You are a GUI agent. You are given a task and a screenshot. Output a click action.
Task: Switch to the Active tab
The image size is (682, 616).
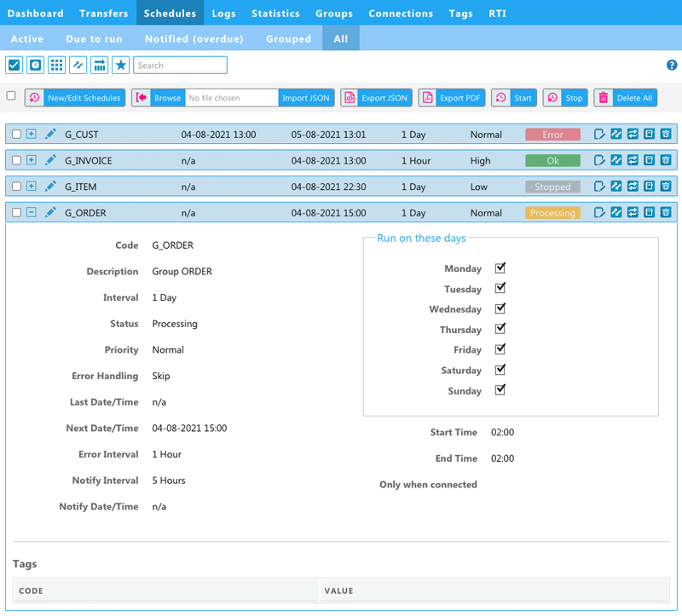tap(27, 38)
